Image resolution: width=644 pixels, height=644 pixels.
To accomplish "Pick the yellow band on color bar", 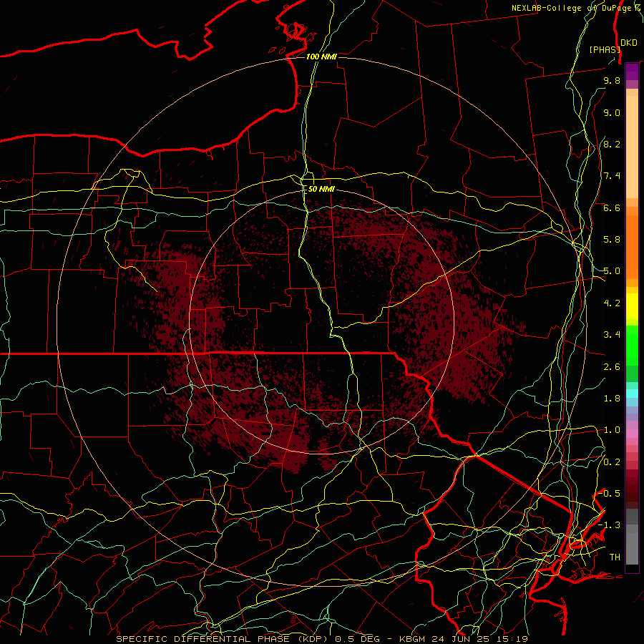I will click(x=632, y=306).
